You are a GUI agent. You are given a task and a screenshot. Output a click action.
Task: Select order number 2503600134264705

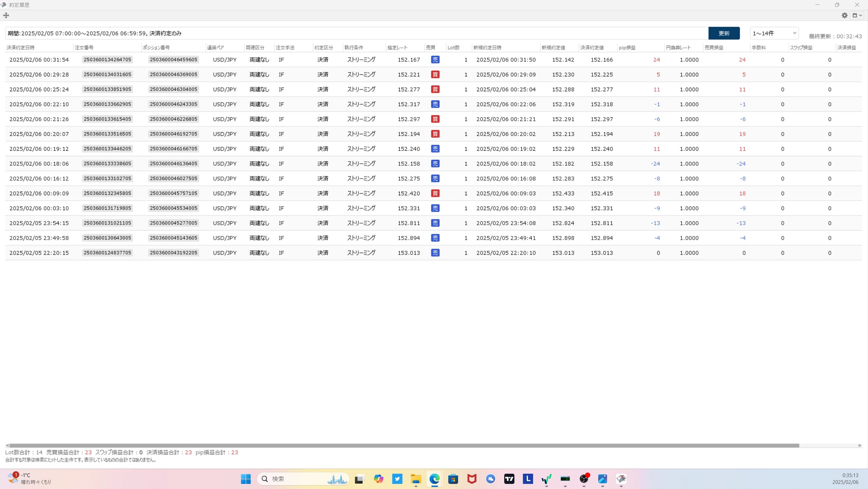(107, 60)
